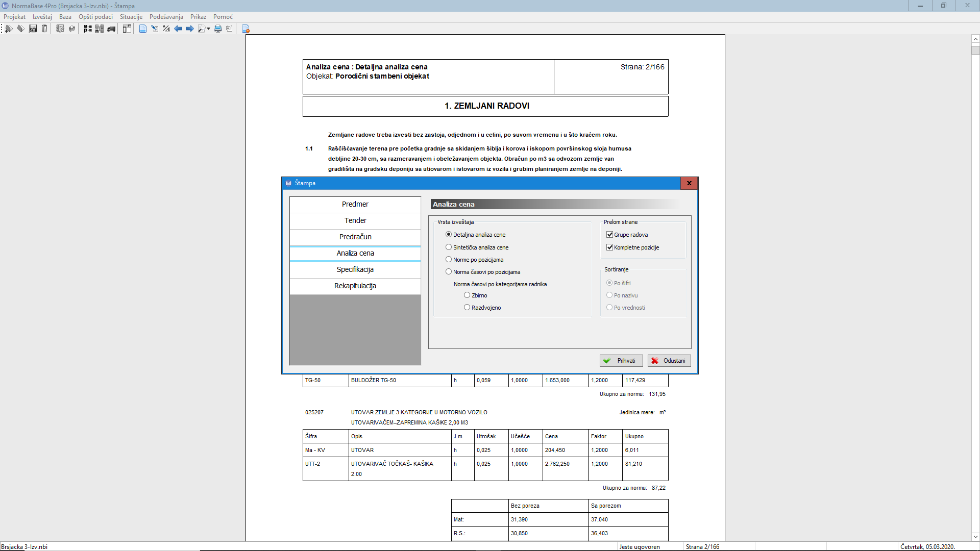Go to previous page with left arrow

tap(178, 29)
